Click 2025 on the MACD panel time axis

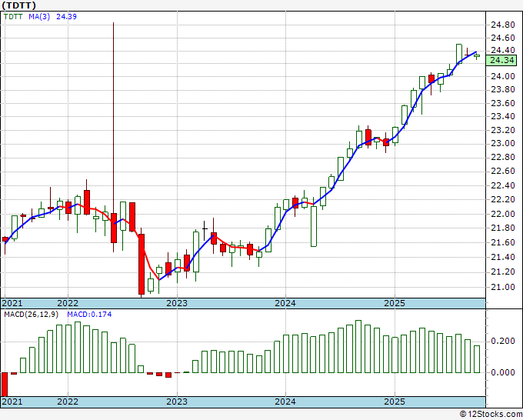[x=395, y=402]
